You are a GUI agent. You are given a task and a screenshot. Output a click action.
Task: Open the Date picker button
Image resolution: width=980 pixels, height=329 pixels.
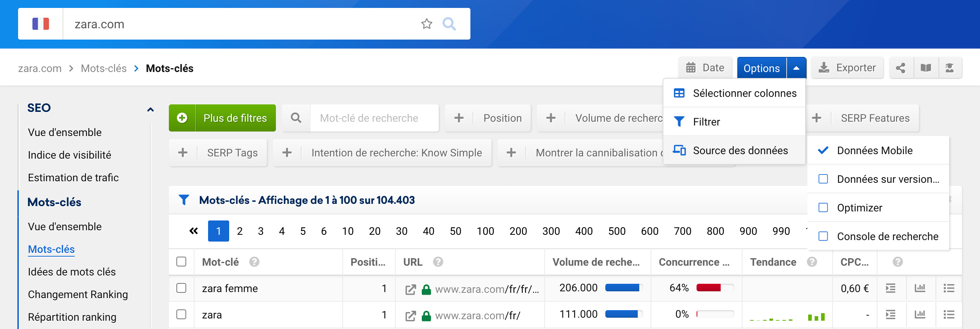click(705, 68)
